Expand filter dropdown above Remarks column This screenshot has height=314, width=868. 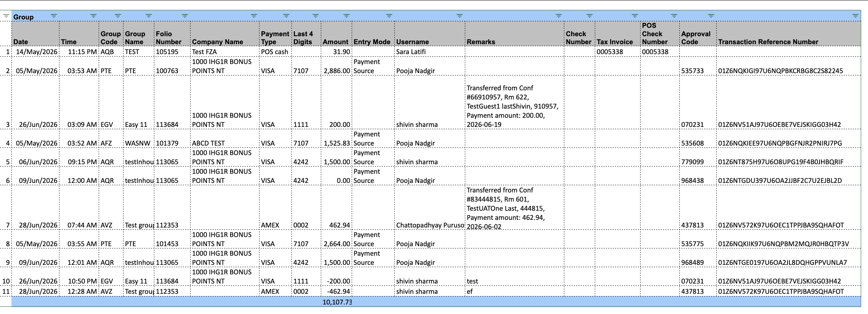coord(559,16)
